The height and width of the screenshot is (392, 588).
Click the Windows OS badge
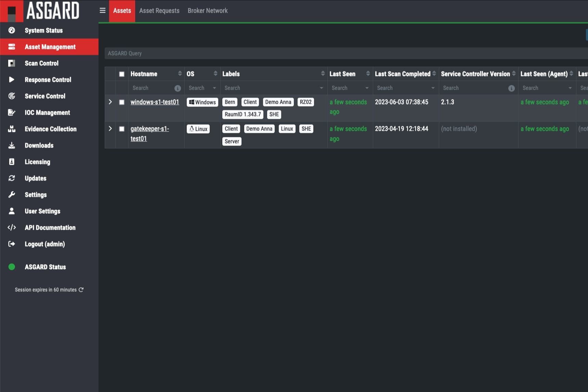(202, 102)
